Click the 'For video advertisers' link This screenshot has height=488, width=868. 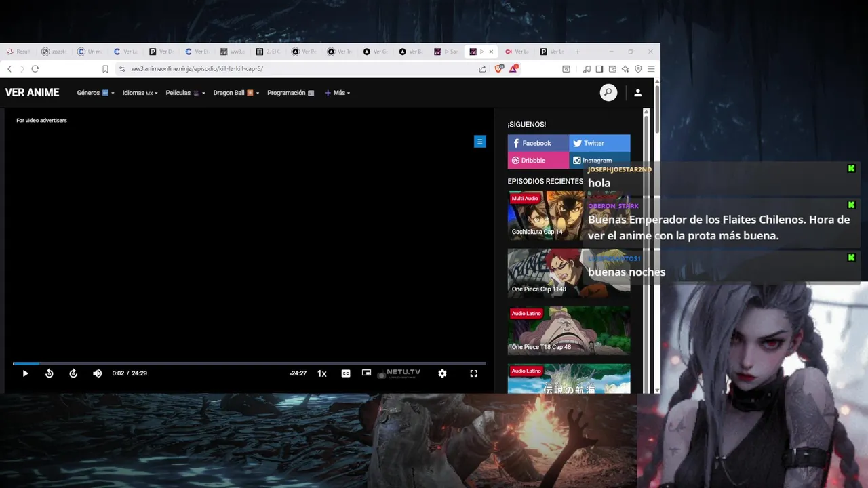pyautogui.click(x=41, y=120)
